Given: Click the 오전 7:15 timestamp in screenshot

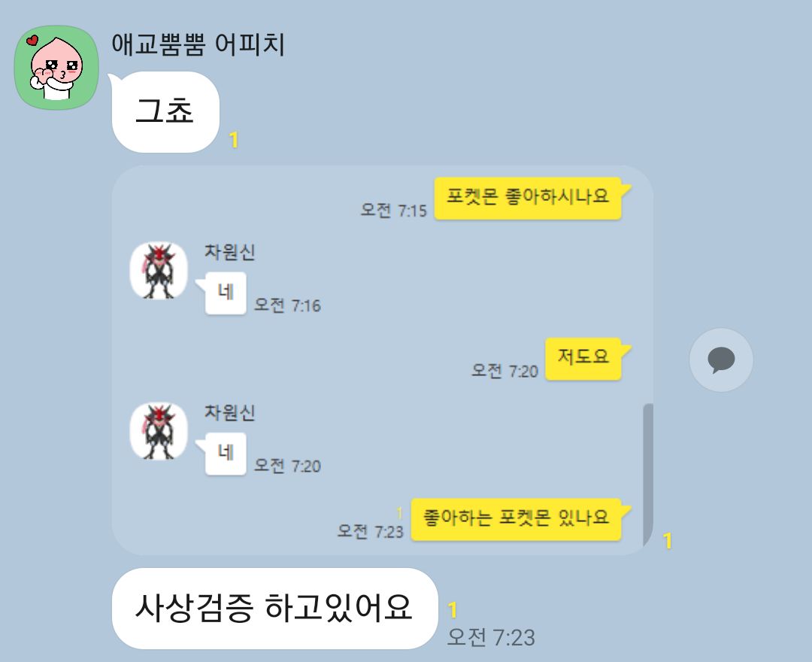Looking at the screenshot, I should [393, 211].
